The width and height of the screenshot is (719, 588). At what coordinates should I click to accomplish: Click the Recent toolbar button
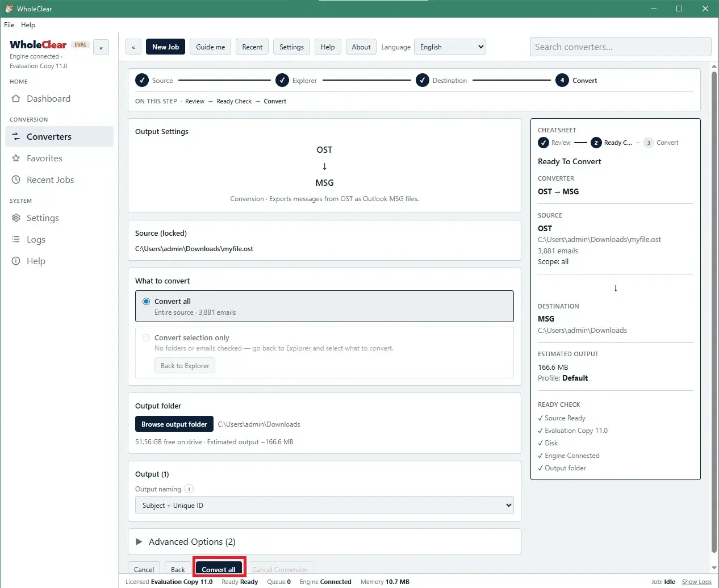pyautogui.click(x=252, y=47)
